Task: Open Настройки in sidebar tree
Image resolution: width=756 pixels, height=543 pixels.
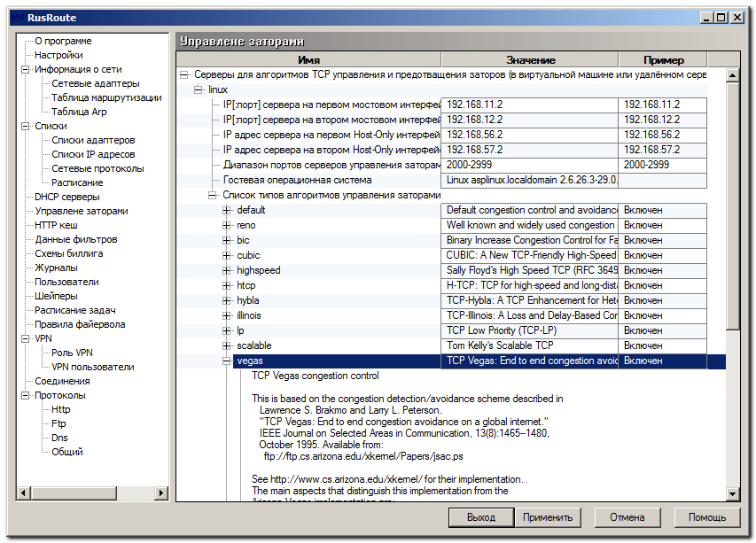Action: (x=58, y=55)
